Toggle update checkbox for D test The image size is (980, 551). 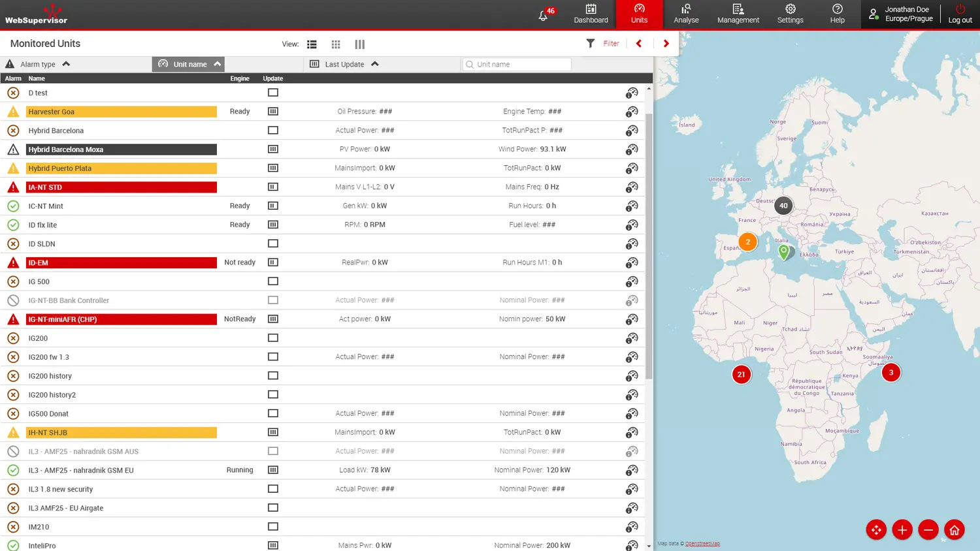pyautogui.click(x=273, y=93)
